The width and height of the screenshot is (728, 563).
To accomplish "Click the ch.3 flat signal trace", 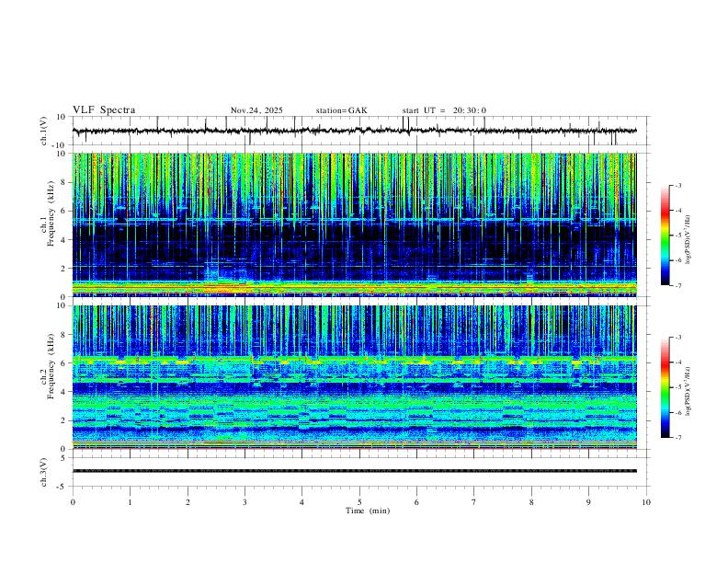I will click(354, 471).
